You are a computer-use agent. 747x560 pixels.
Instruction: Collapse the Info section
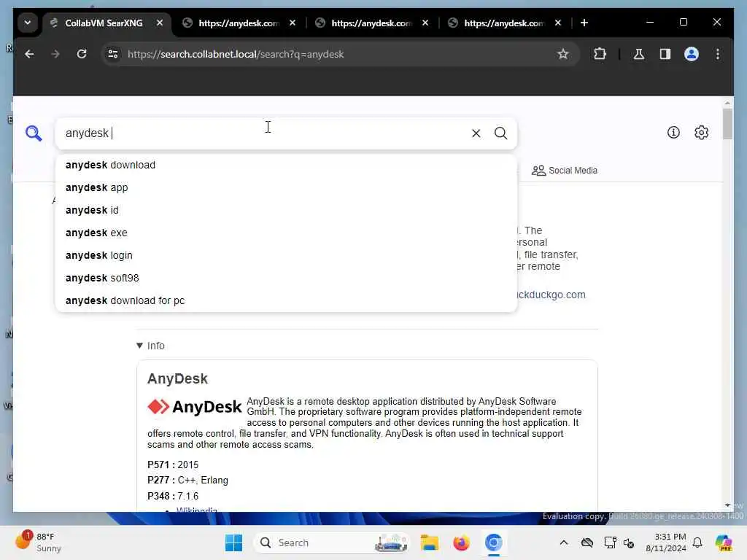[150, 346]
